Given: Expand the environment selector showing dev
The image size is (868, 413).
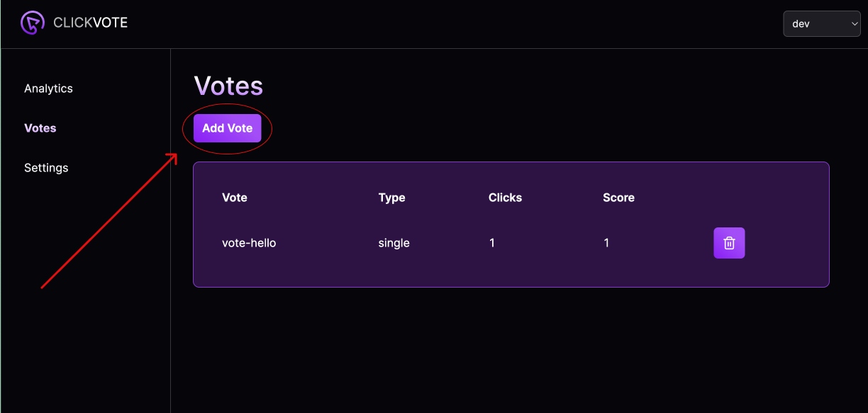Looking at the screenshot, I should coord(821,23).
